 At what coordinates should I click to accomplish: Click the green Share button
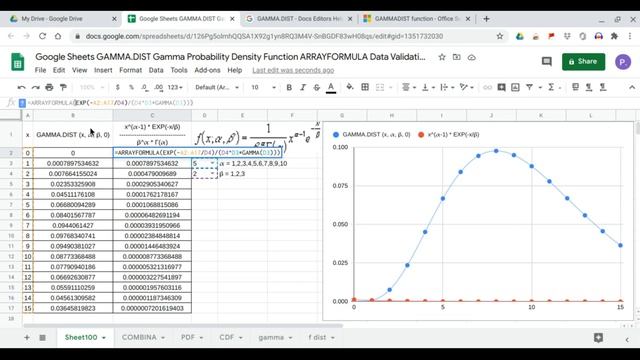583,62
